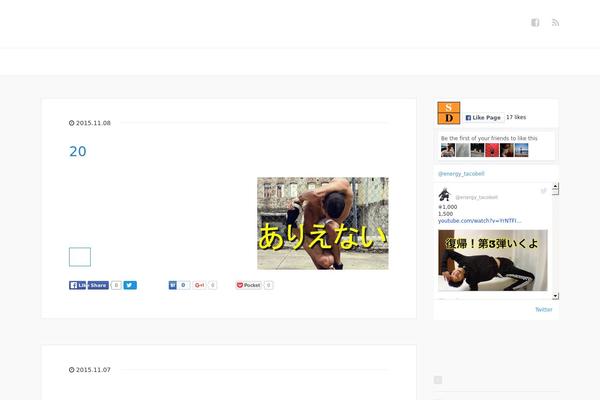The image size is (600, 400).
Task: Click the small gray icon below sidebar
Action: tap(438, 380)
